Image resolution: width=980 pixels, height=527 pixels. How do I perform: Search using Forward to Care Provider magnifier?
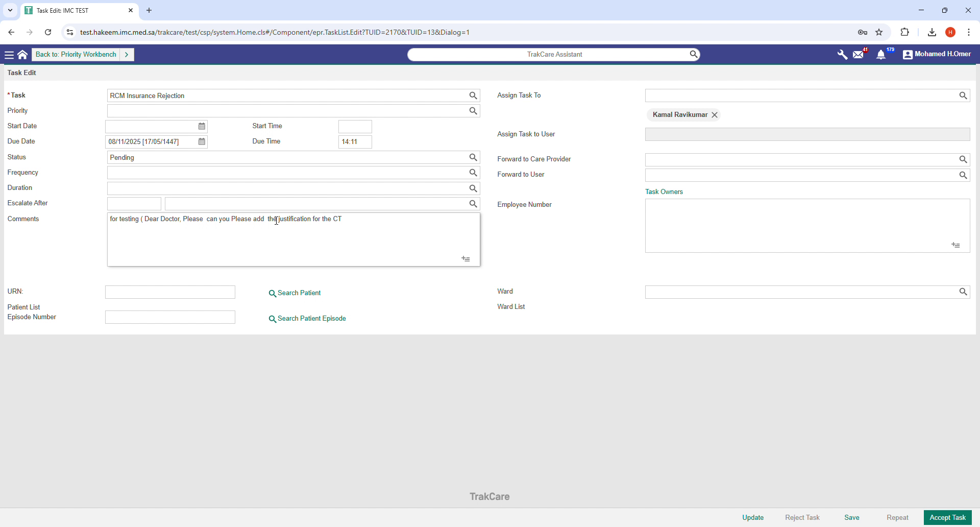[963, 159]
